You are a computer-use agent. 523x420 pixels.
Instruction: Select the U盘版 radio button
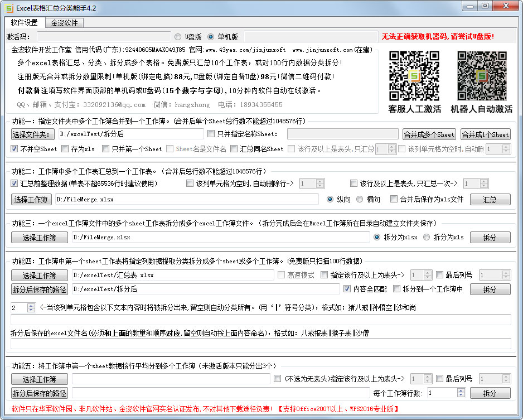point(178,37)
